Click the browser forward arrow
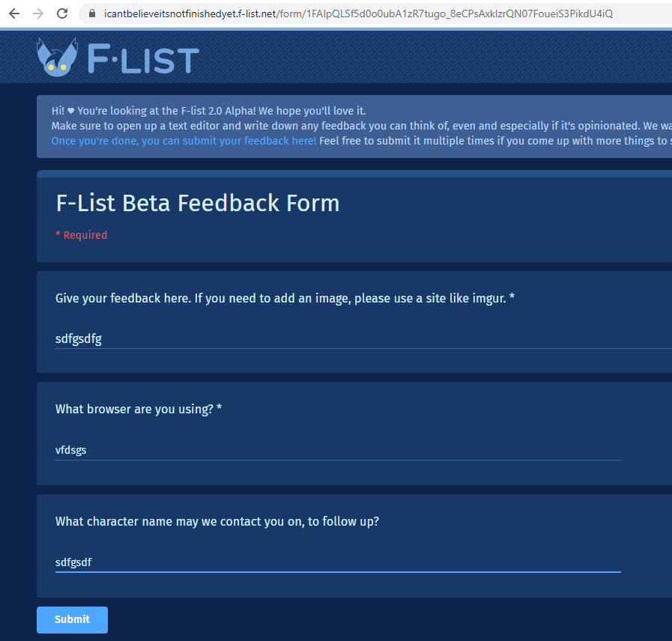This screenshot has height=641, width=672. [37, 13]
